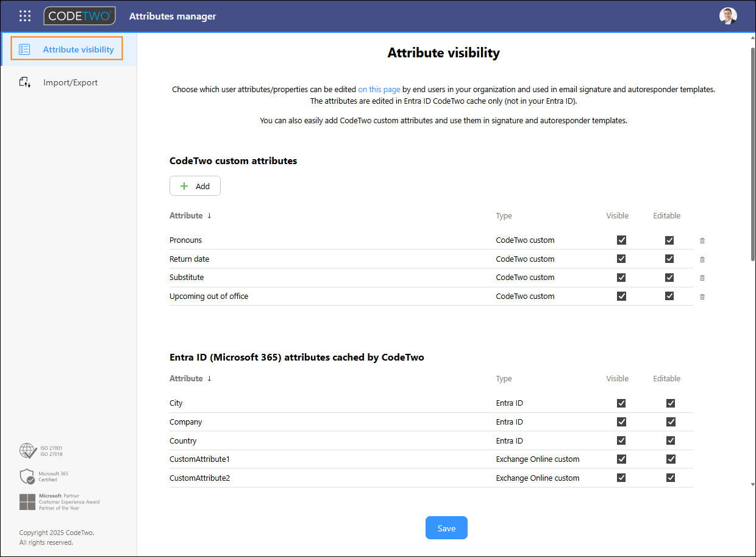Click Exchange Online custom type for CustomAttribute1
756x557 pixels.
[x=538, y=459]
